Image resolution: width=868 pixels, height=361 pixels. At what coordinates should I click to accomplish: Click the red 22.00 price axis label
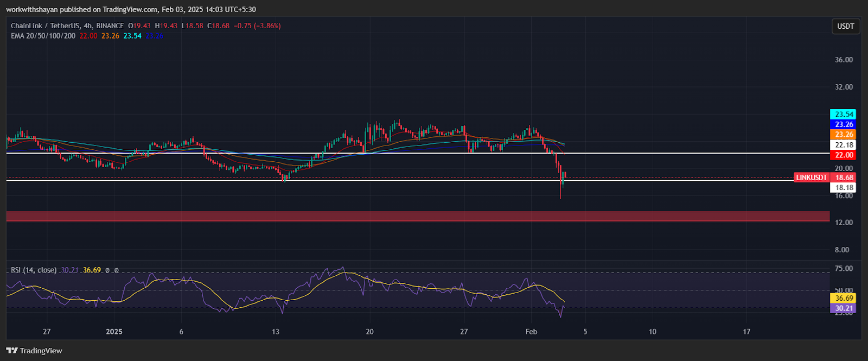point(844,155)
